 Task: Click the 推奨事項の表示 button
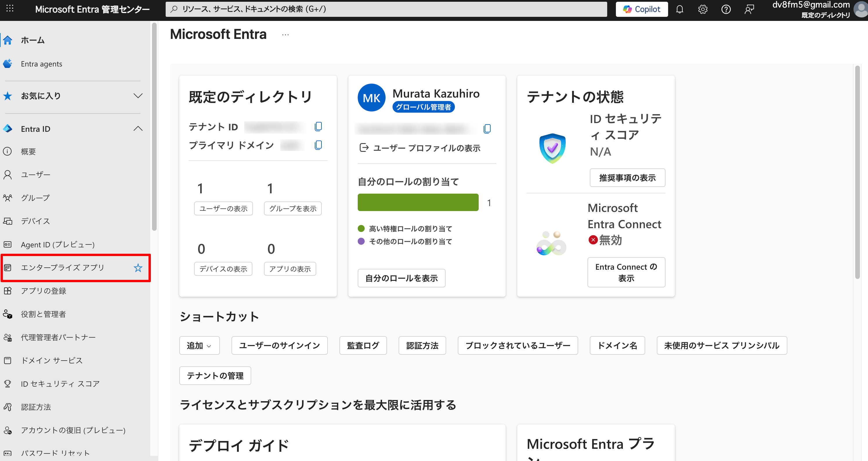(627, 178)
